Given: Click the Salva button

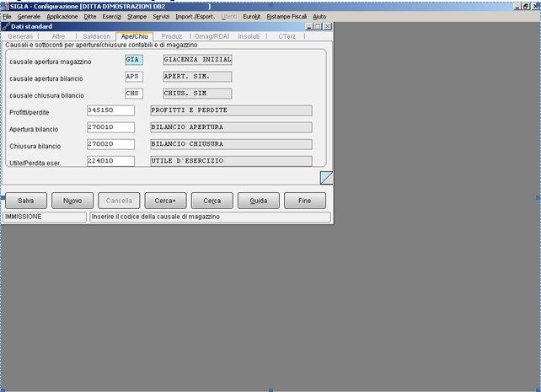Looking at the screenshot, I should 26,201.
